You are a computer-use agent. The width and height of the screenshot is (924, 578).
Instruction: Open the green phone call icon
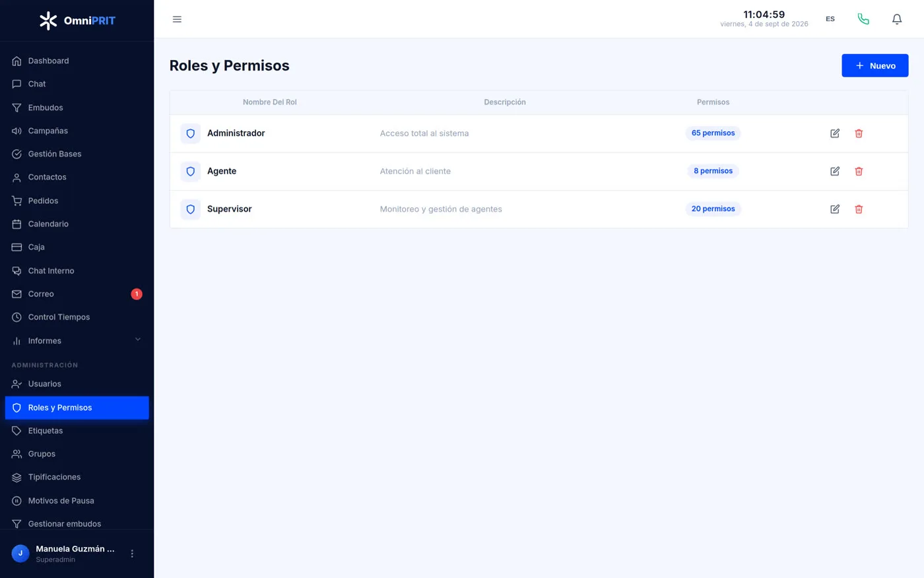(x=863, y=19)
